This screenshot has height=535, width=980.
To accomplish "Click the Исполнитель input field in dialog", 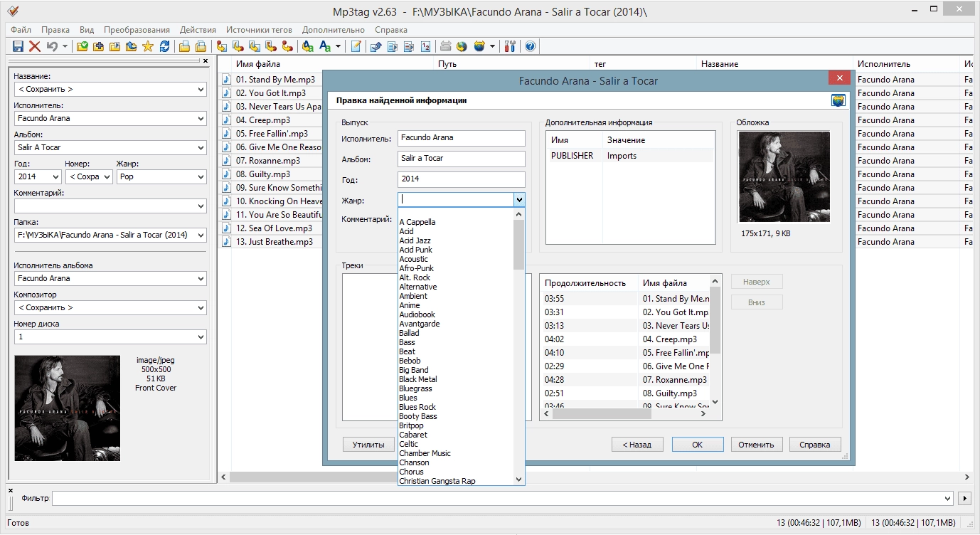I will pos(461,138).
